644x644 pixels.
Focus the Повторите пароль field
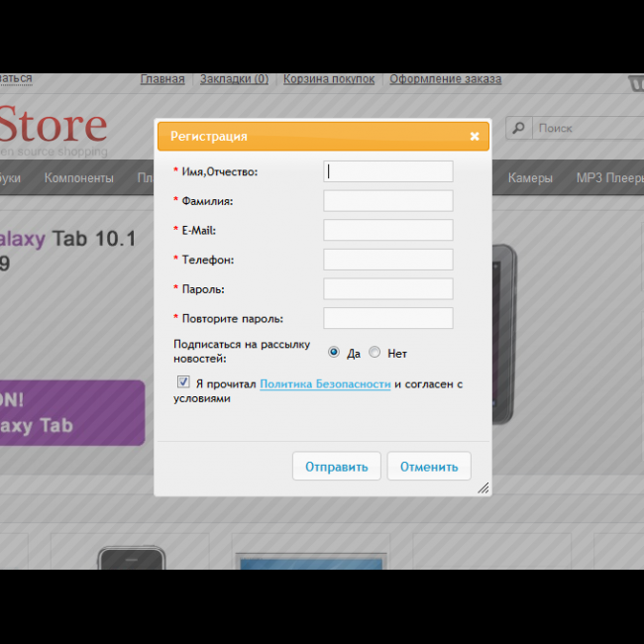point(388,318)
